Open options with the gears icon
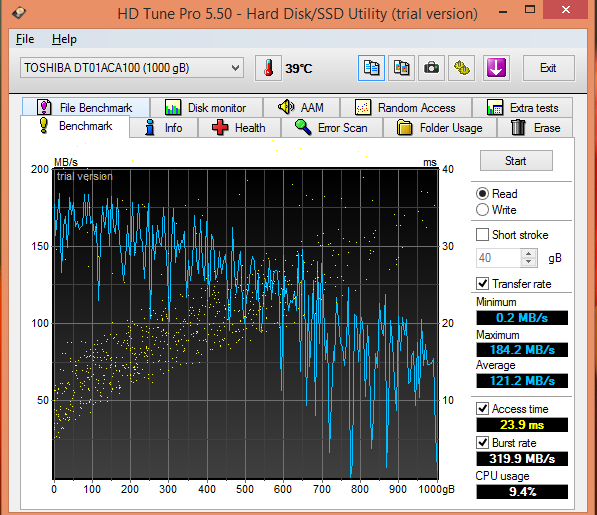Image resolution: width=597 pixels, height=515 pixels. 461,68
